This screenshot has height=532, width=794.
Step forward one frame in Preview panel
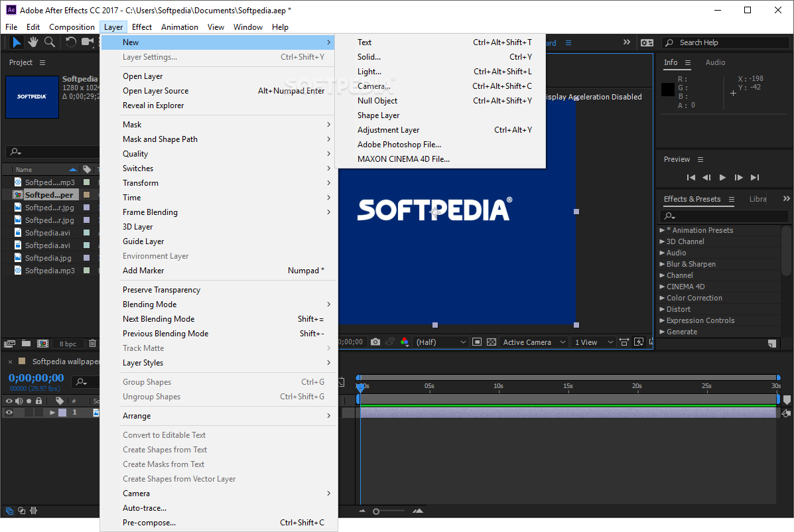[739, 178]
